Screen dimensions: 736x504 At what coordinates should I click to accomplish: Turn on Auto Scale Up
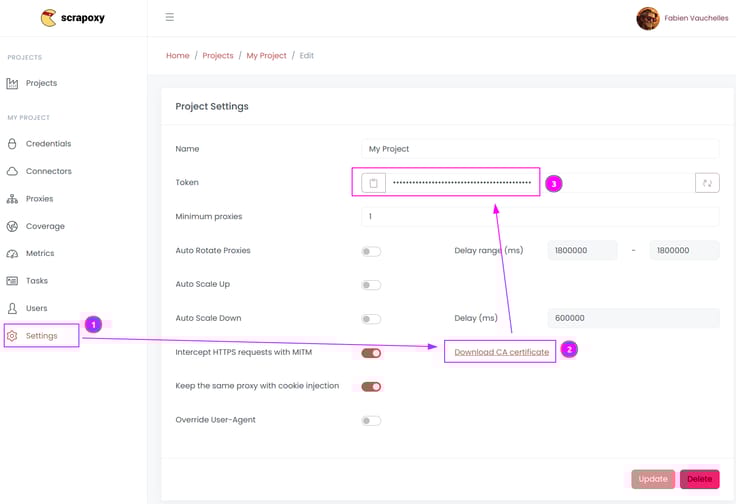point(371,285)
